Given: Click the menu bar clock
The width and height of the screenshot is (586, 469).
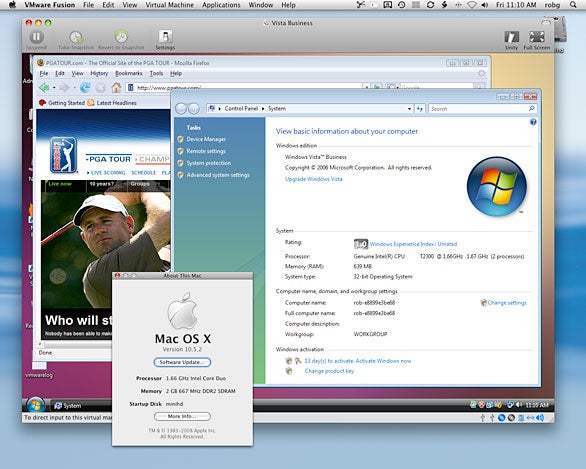Looking at the screenshot, I should click(x=516, y=5).
